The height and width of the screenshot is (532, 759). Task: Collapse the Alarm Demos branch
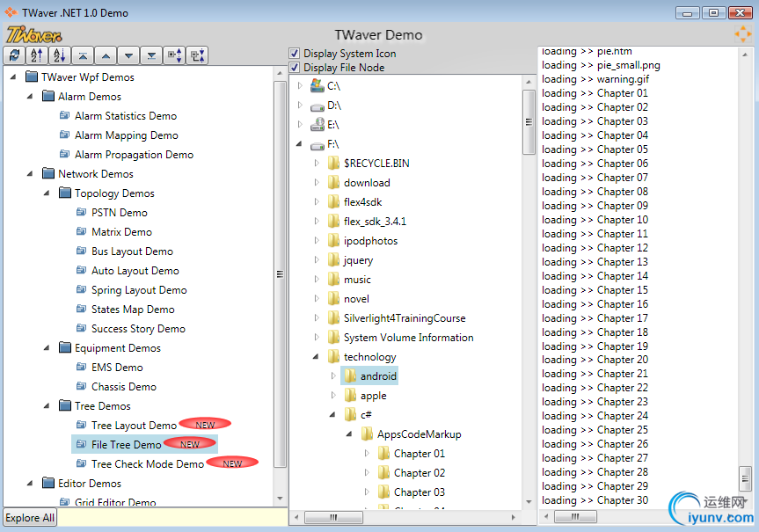(30, 97)
